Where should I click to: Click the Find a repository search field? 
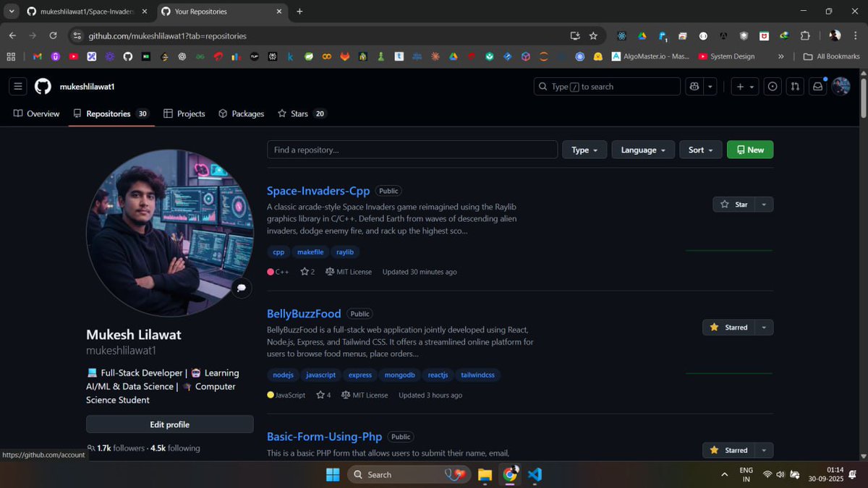coord(412,150)
